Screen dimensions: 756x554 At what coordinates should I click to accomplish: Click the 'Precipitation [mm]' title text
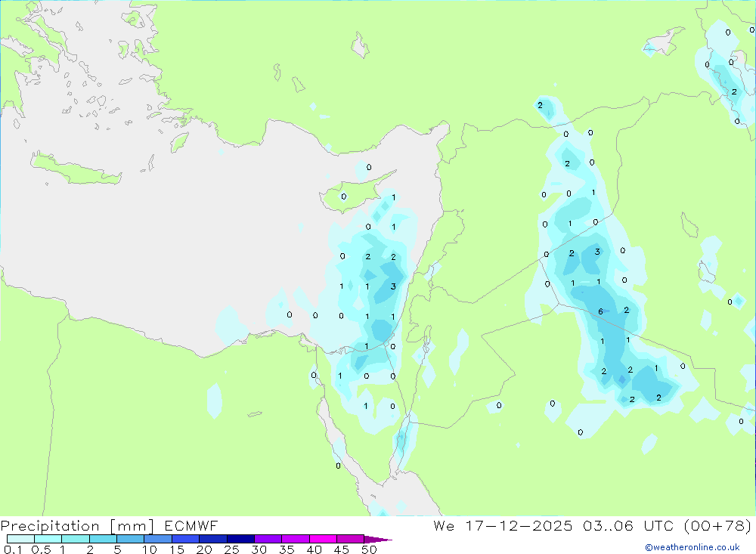tap(78, 526)
